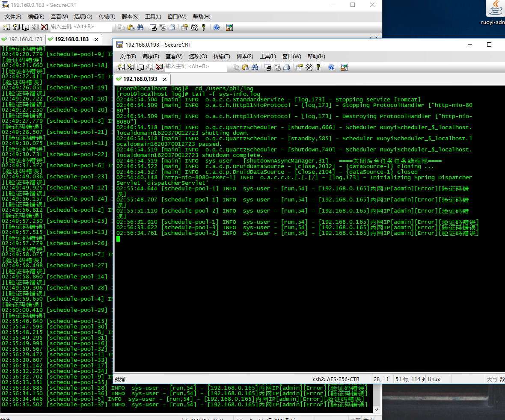Open Global Options tools icon in 192.168.0.183 window
Screen dimensions: 505x420
pos(194,27)
